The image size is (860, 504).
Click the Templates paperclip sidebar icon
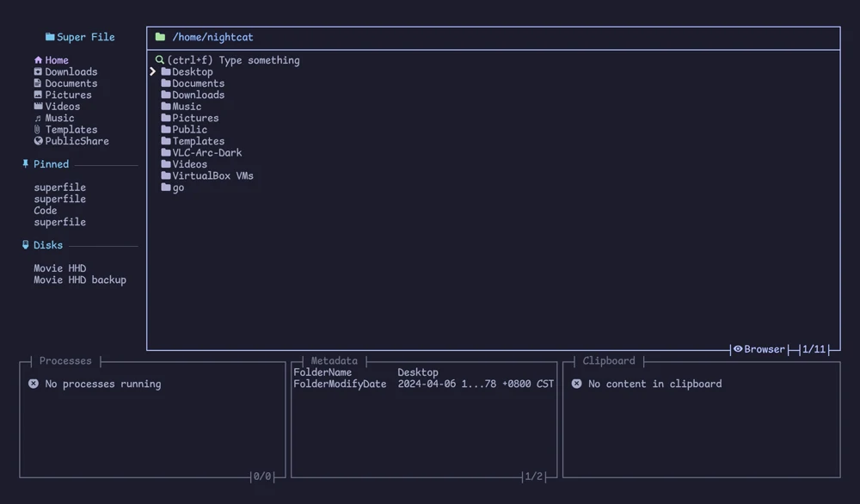[x=37, y=129]
